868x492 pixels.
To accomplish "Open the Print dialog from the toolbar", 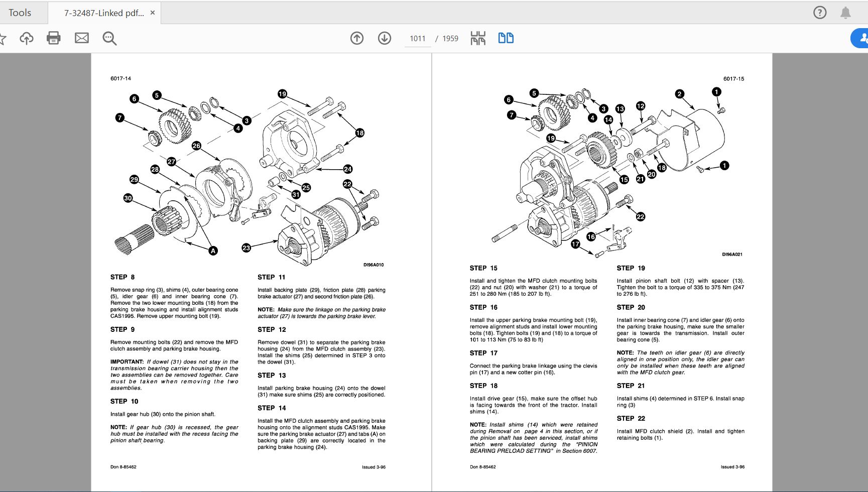I will 54,38.
